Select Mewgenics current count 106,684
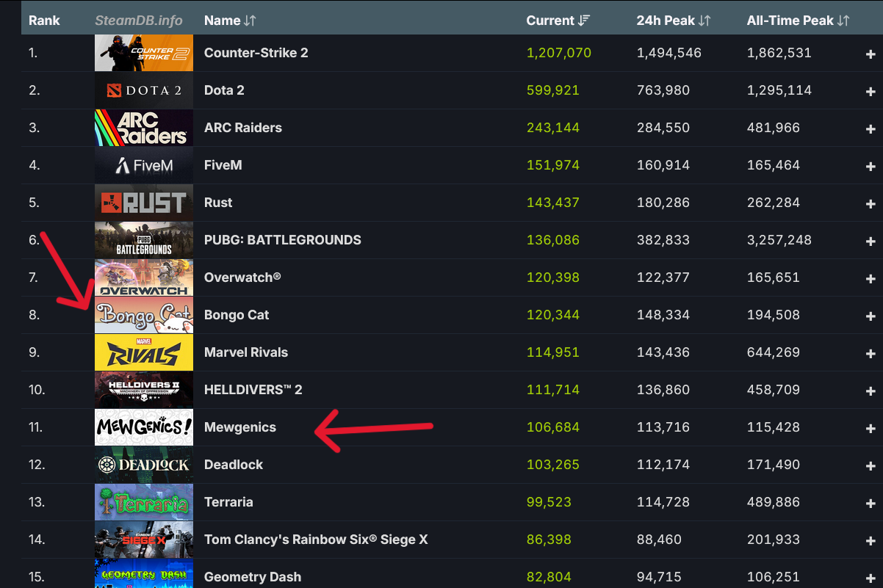 (552, 427)
